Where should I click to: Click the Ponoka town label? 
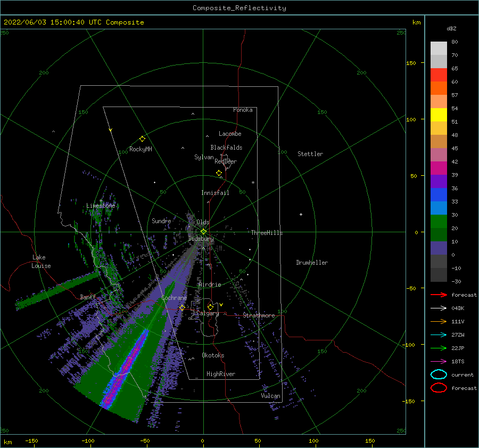[243, 110]
